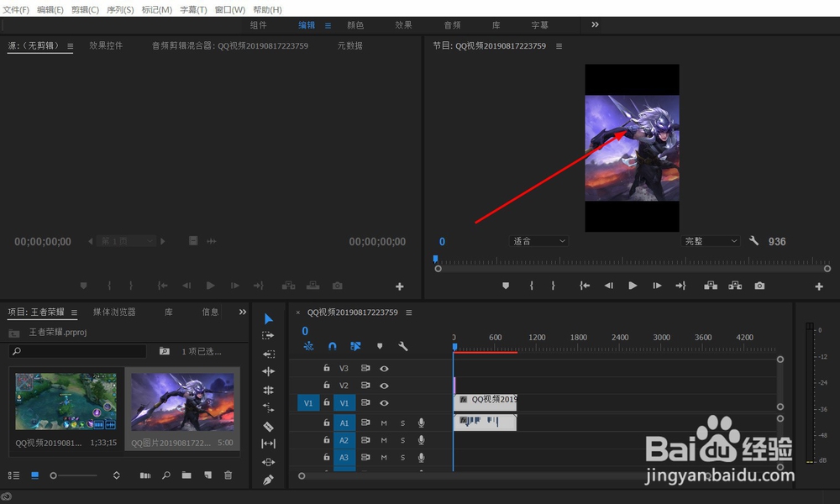Click new item icon in project panel
The height and width of the screenshot is (504, 840).
(x=207, y=475)
